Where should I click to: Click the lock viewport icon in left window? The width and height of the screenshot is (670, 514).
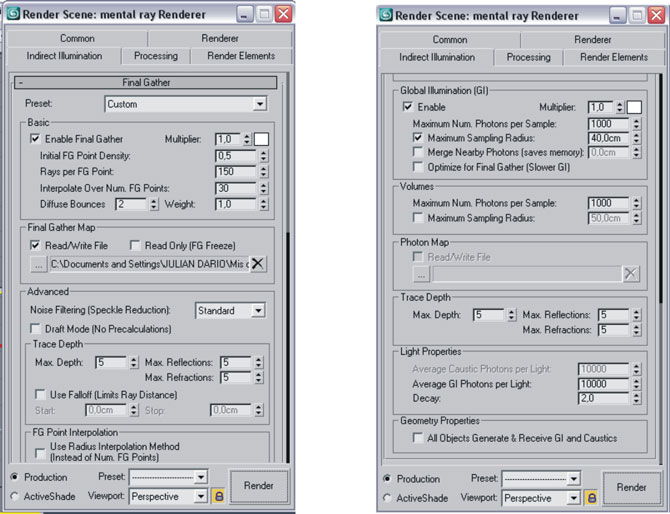218,496
